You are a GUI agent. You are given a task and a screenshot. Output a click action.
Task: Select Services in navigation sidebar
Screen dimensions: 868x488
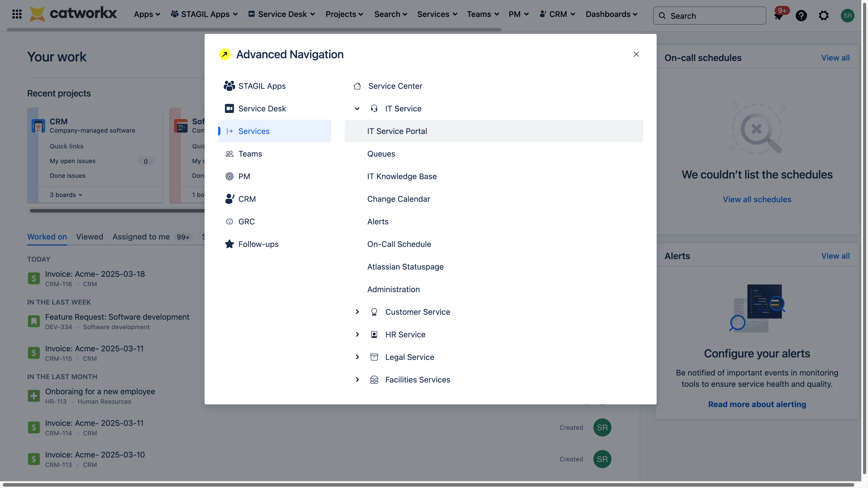click(x=274, y=131)
